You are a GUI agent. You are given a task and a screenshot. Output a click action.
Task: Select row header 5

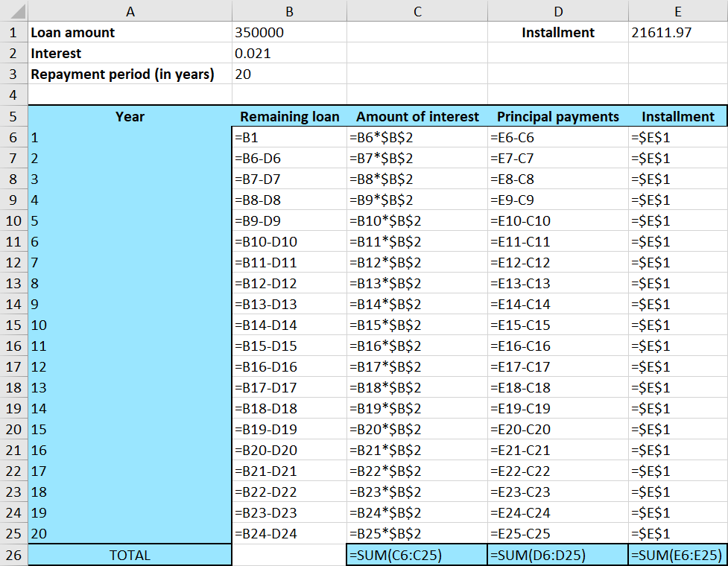coord(13,116)
